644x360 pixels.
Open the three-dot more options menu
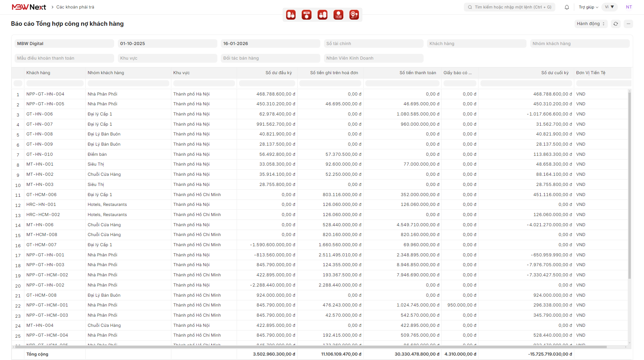click(628, 24)
